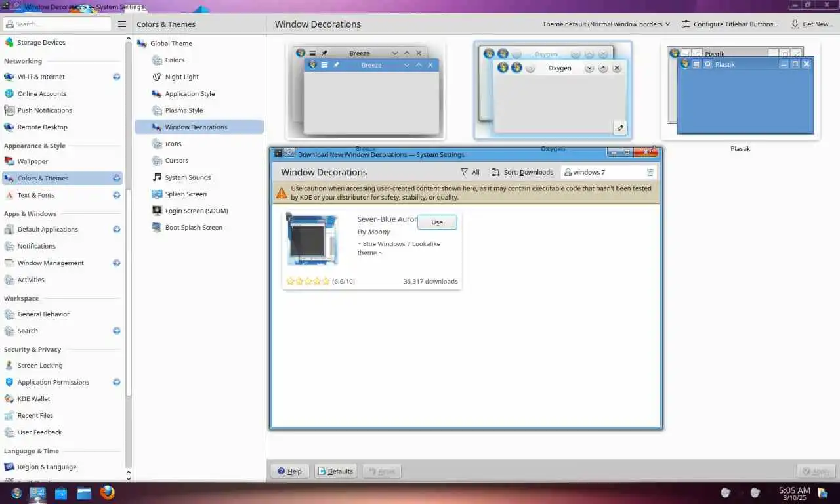Open Screen Locking settings
Viewport: 840px width, 504px height.
tap(62, 366)
